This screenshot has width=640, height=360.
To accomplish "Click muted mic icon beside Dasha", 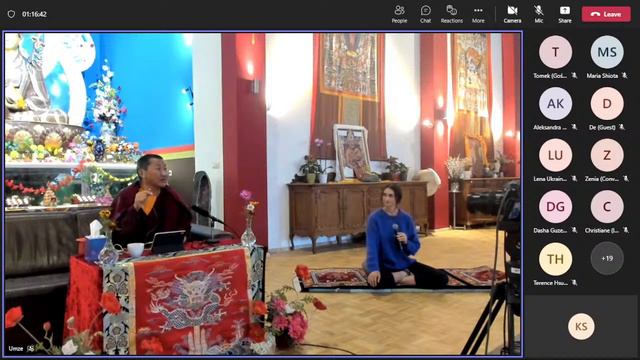I will coord(574,231).
